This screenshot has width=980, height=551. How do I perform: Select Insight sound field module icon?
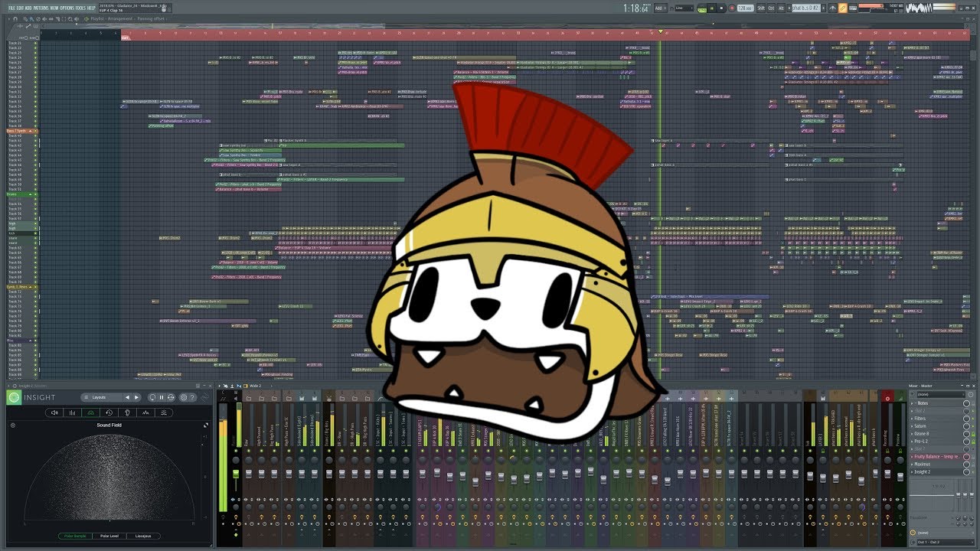coord(91,412)
